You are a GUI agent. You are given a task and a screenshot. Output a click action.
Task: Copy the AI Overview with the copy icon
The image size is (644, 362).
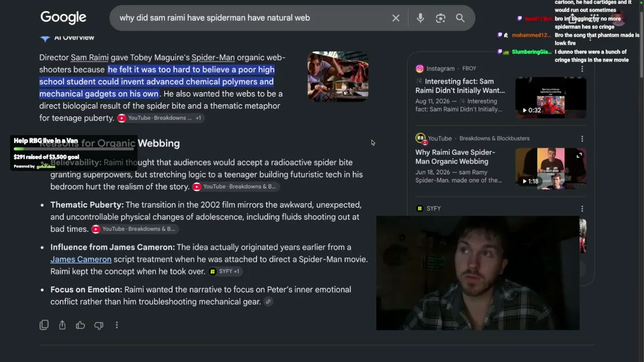click(44, 325)
